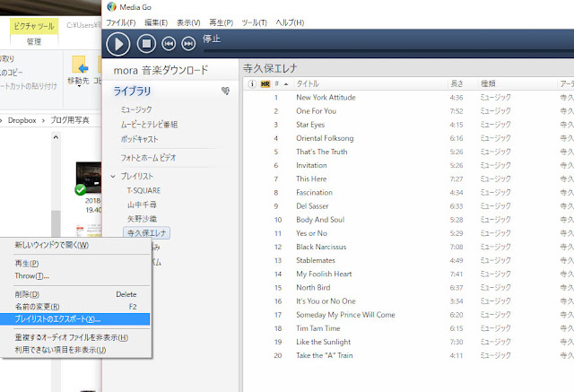
Task: Select track Someday My Prince Will Come
Action: [345, 314]
